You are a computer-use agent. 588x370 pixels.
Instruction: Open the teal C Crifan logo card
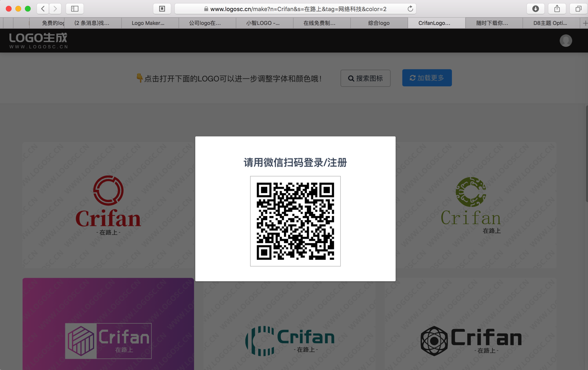290,324
